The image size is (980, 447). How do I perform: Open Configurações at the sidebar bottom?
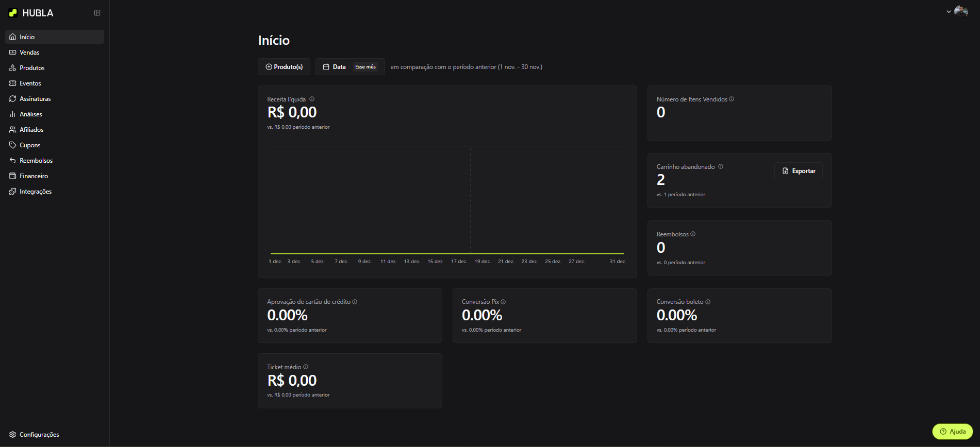(34, 435)
